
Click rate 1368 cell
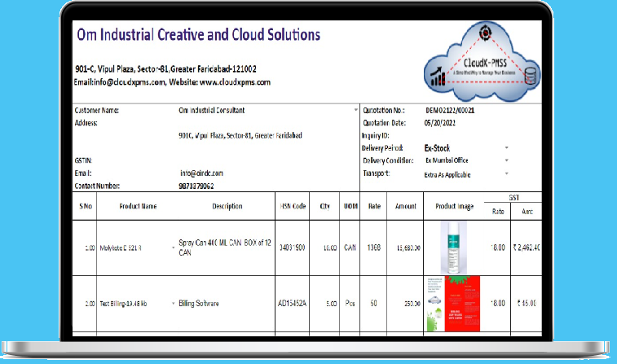pyautogui.click(x=373, y=248)
